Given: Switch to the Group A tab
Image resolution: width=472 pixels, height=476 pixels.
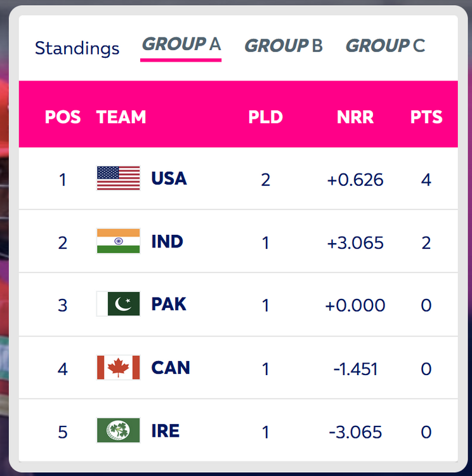Looking at the screenshot, I should click(x=181, y=45).
